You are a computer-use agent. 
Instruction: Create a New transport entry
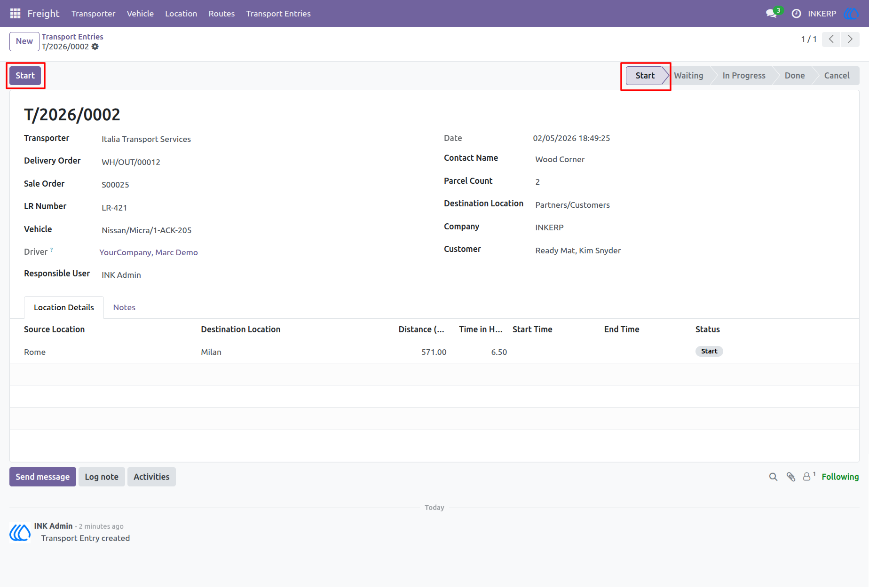coord(24,41)
